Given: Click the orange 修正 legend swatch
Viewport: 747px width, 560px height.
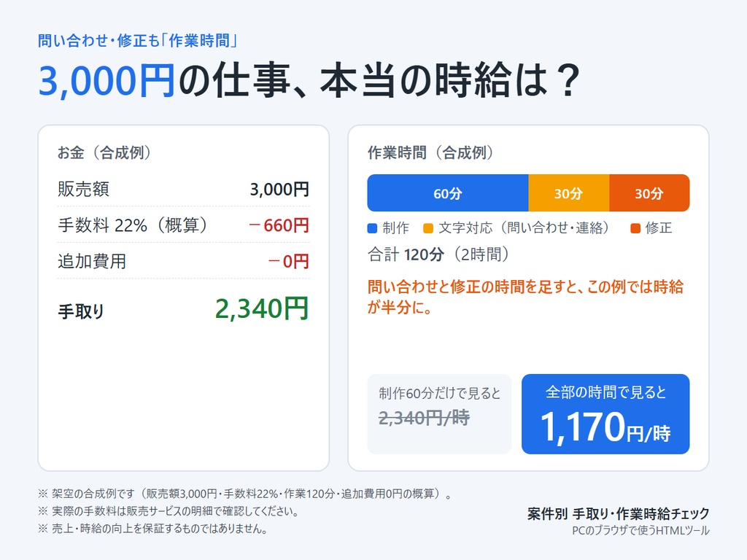Looking at the screenshot, I should click(x=635, y=228).
